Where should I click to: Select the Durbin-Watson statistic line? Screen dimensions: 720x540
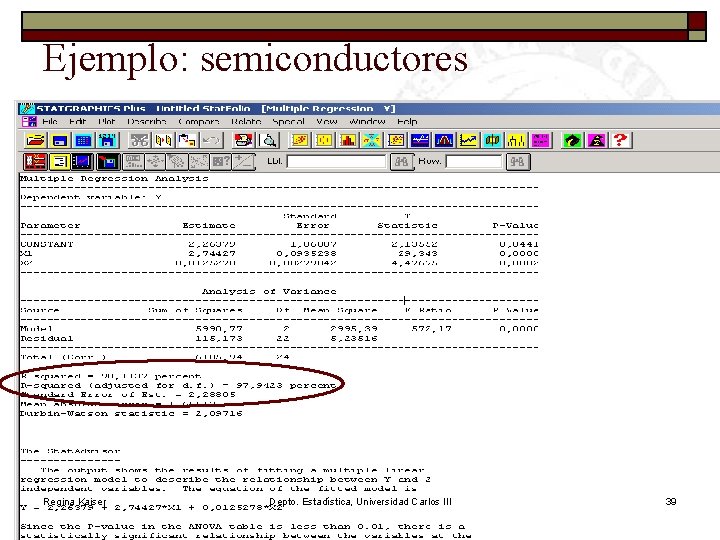[x=131, y=414]
